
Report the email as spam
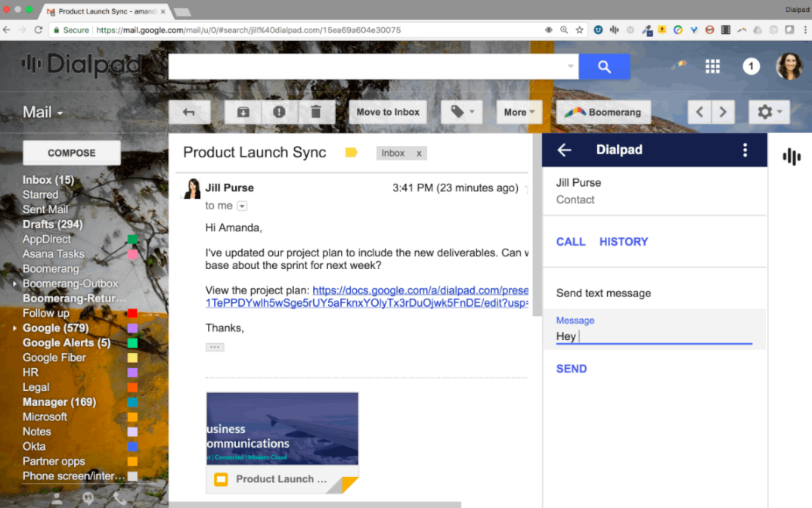[279, 112]
